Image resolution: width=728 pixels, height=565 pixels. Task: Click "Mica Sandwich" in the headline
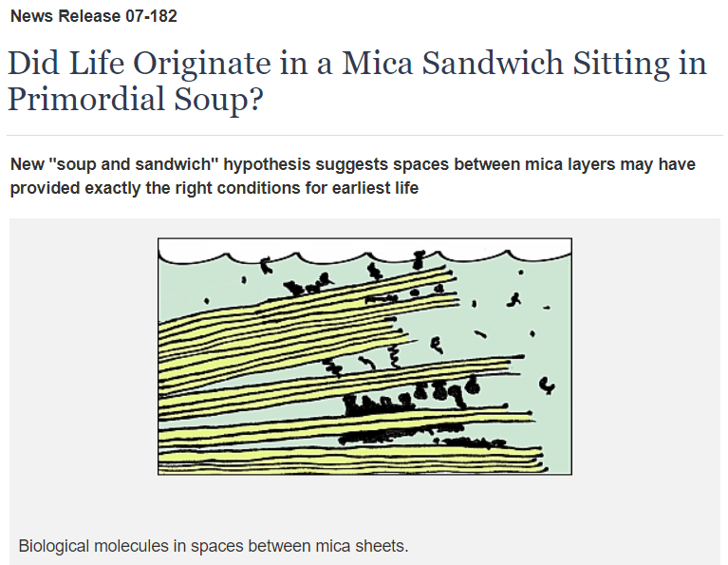pyautogui.click(x=453, y=63)
